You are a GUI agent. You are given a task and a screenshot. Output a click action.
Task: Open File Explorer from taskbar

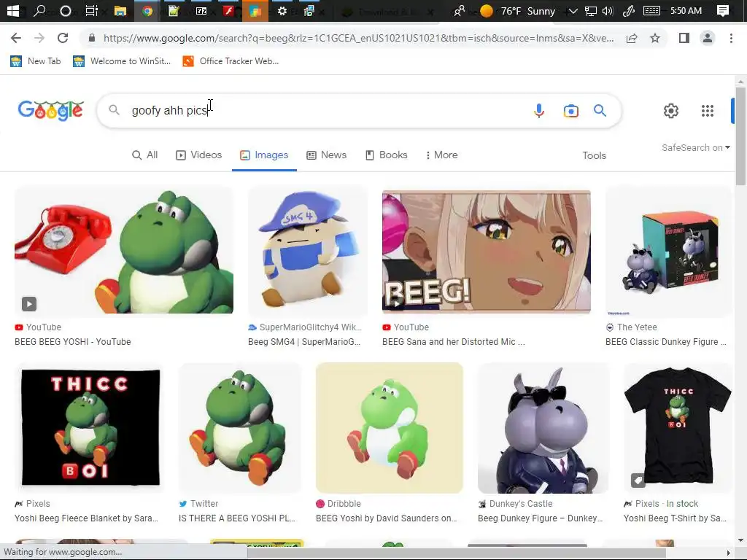point(120,10)
